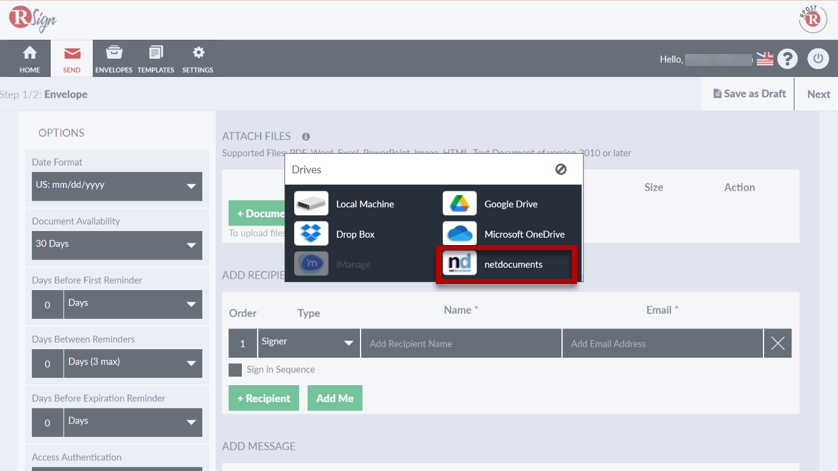Go to the Home tab
Image resolution: width=838 pixels, height=471 pixels.
(x=29, y=59)
